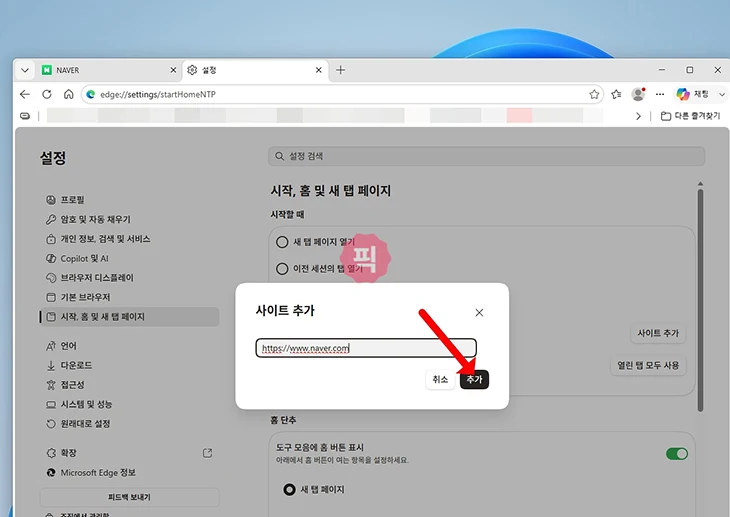Viewport: 730px width, 517px height.
Task: Open 암호 및 자동 채우기 settings
Action: point(129,219)
